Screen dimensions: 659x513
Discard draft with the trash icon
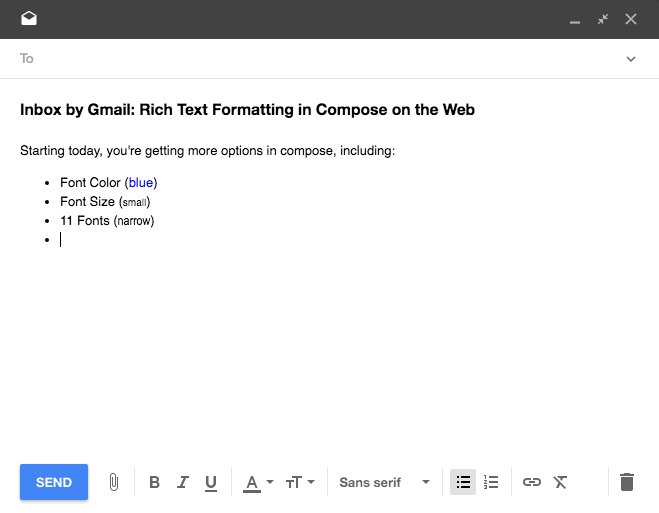coord(627,482)
